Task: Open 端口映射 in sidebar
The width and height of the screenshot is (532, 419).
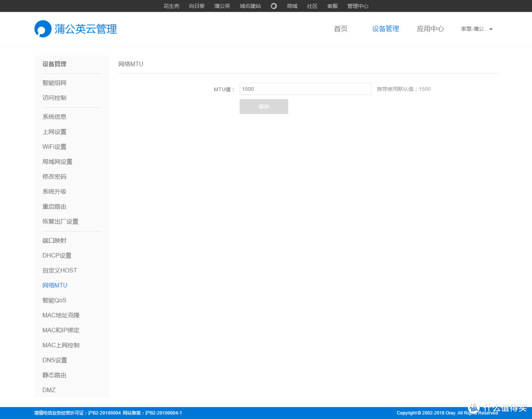Action: click(x=54, y=241)
